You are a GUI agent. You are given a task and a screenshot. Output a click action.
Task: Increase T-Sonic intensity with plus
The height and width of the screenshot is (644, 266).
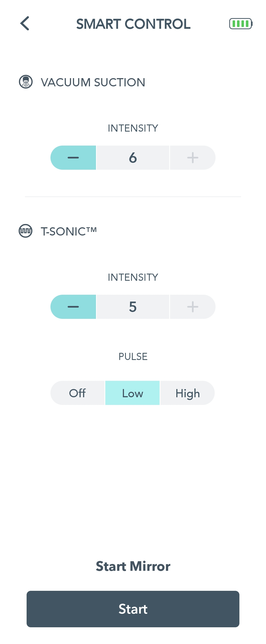(193, 307)
